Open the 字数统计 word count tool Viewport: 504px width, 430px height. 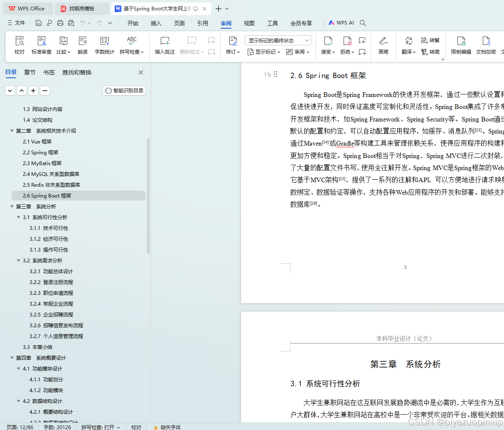[105, 41]
